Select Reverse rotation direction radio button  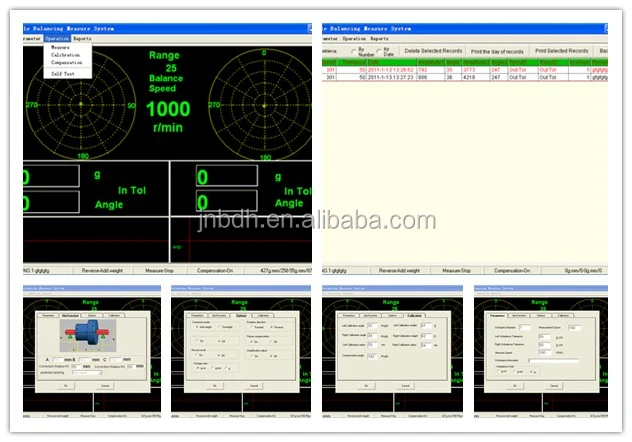tap(272, 327)
